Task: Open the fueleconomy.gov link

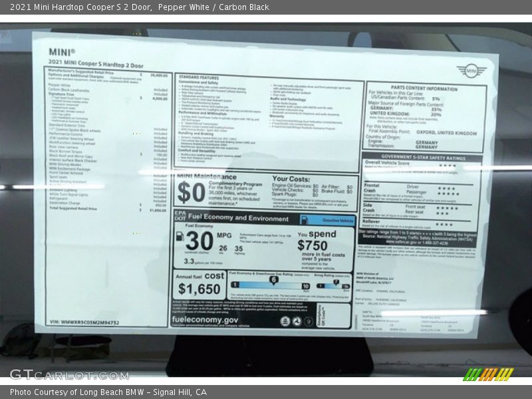Action: click(205, 320)
